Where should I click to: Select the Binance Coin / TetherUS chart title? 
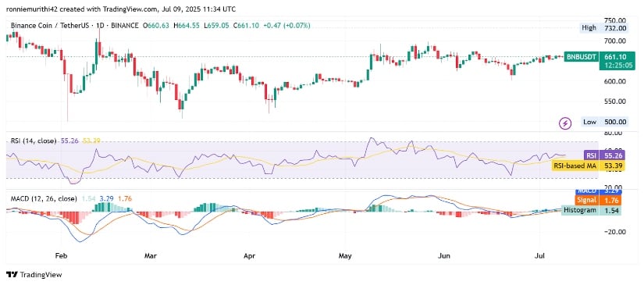click(50, 26)
